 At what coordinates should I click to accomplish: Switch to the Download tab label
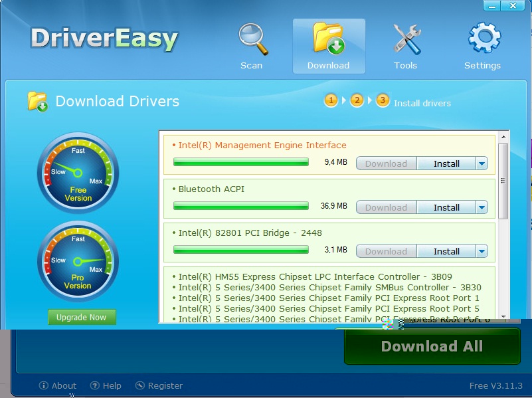click(328, 66)
